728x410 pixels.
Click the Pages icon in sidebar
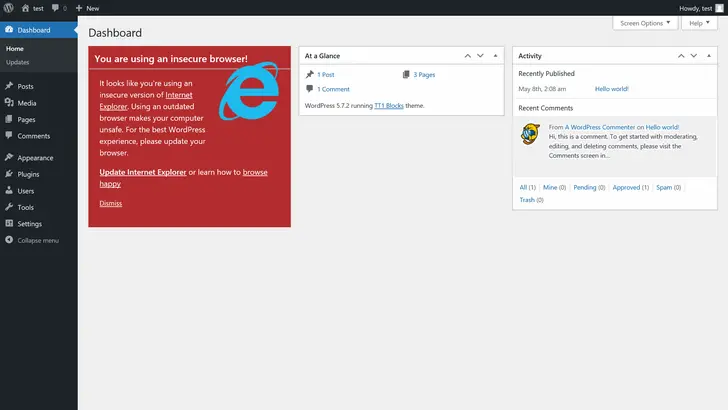coord(9,119)
